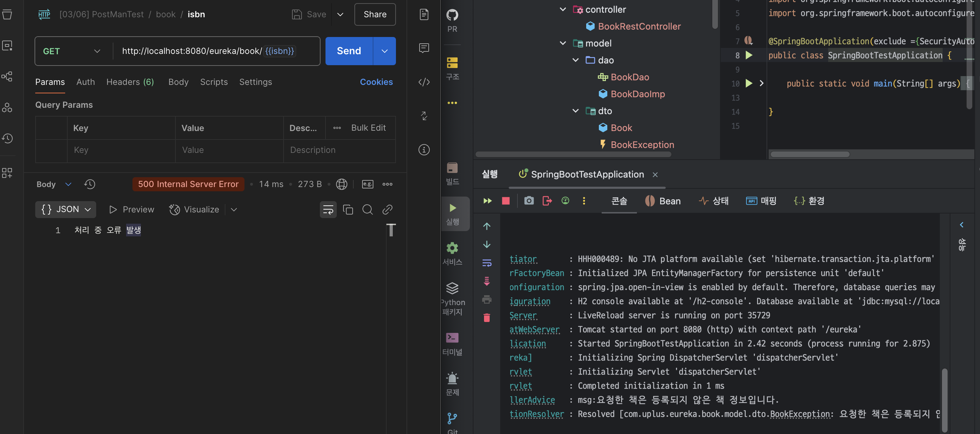Clear console with the trash icon

(x=486, y=318)
